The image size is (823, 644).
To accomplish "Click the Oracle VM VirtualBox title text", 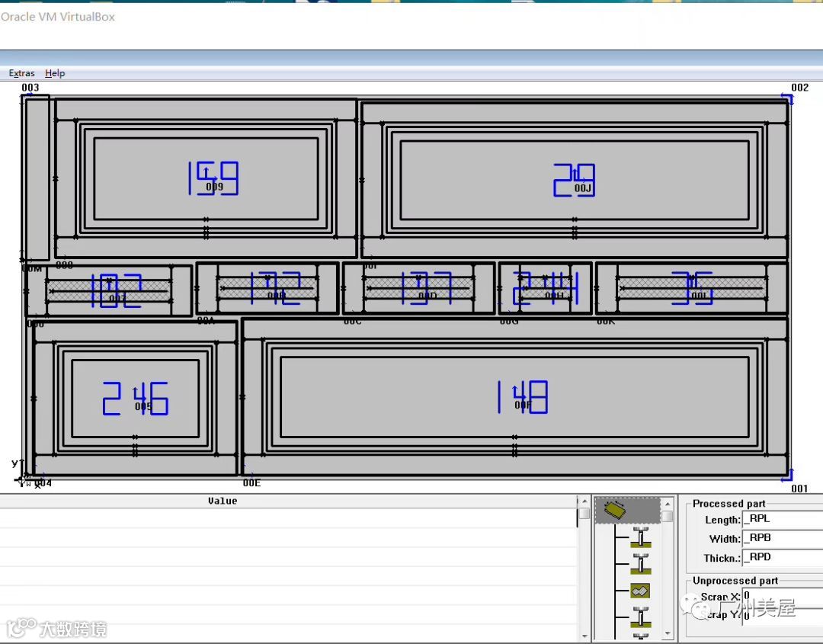I will 57,16.
